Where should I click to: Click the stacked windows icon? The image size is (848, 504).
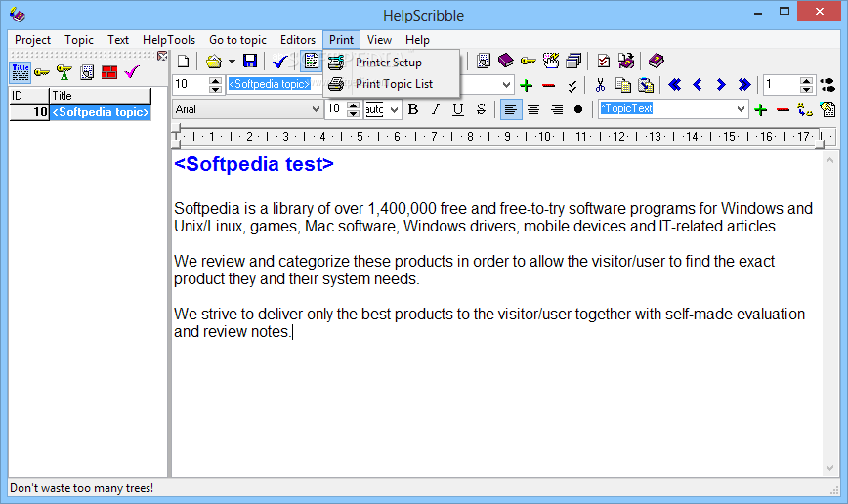(x=573, y=61)
